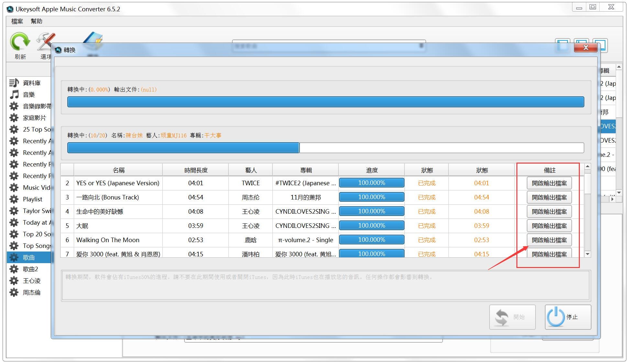Screen dimensions: 629x364
Task: Select the 資料庫 library sidebar icon
Action: point(14,83)
